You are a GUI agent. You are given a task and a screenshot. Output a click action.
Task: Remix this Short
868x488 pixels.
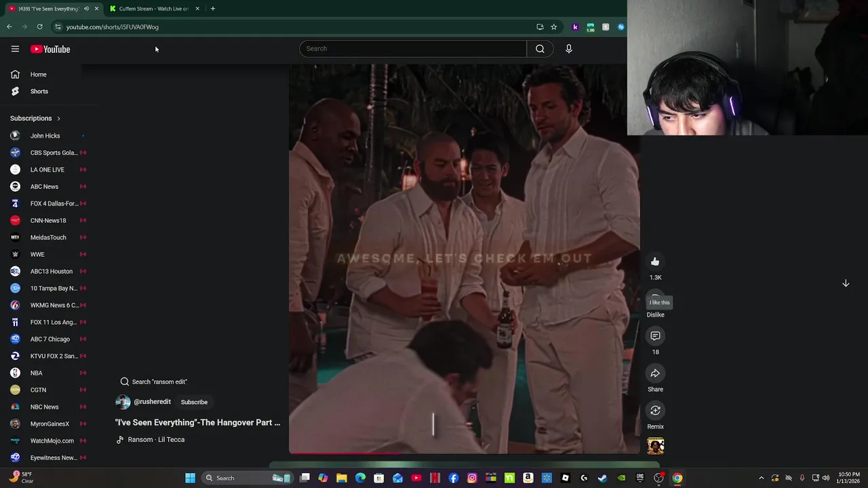point(655,411)
